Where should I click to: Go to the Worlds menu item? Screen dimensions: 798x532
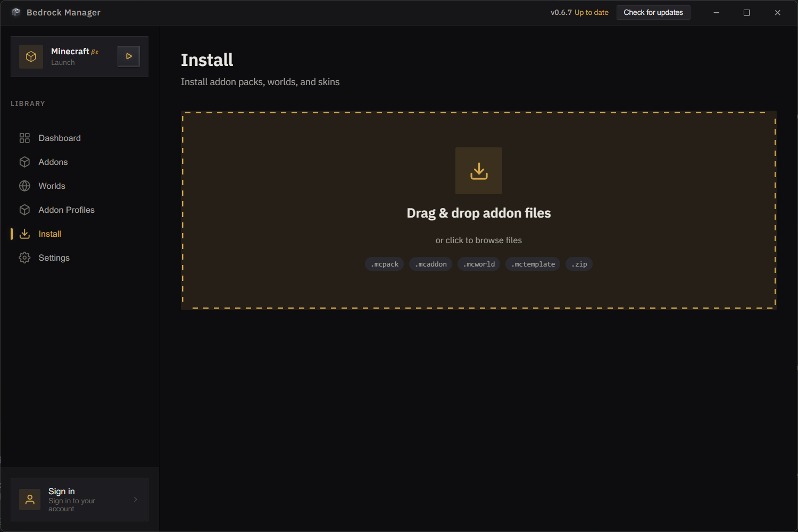tap(52, 186)
